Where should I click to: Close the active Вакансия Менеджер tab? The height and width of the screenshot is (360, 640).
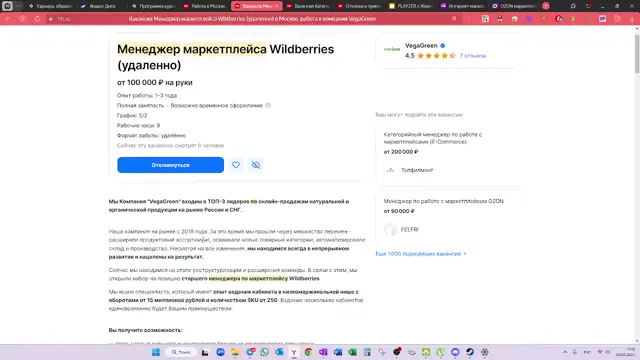pyautogui.click(x=277, y=6)
